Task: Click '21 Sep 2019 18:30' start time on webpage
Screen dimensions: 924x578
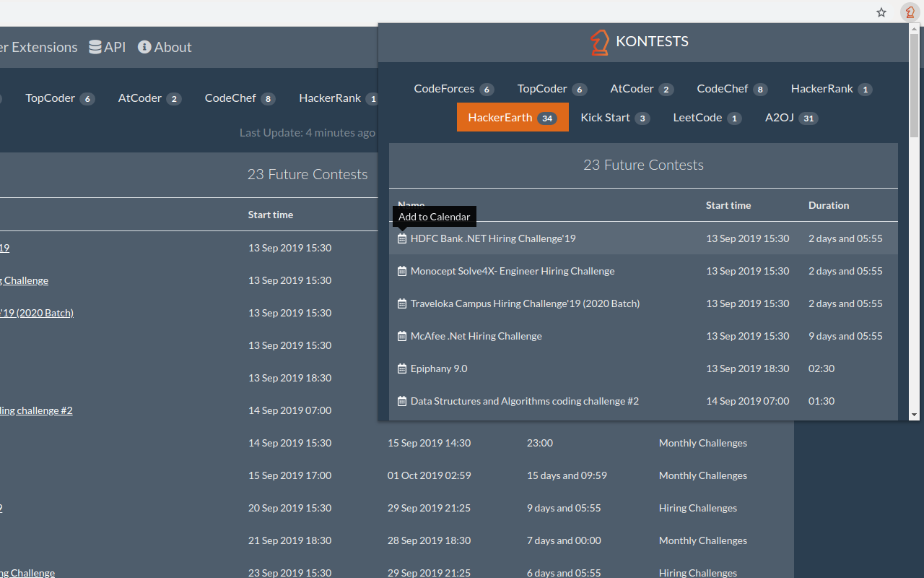Action: pos(290,540)
